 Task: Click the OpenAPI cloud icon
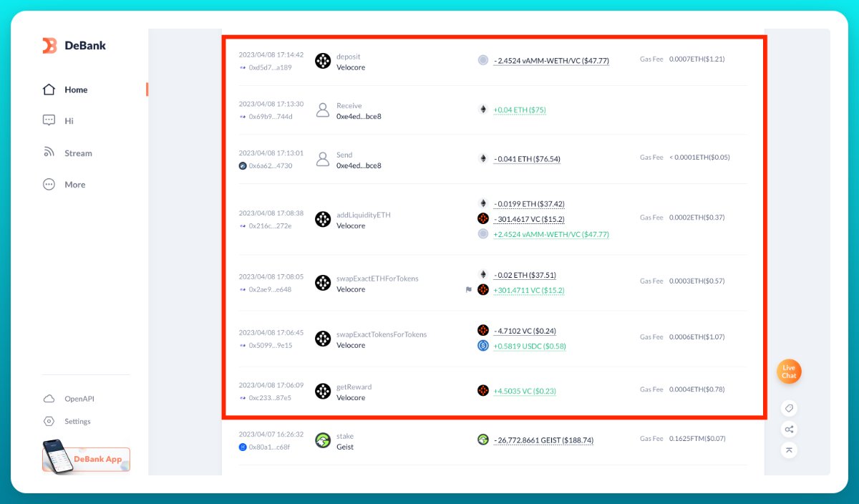point(49,399)
